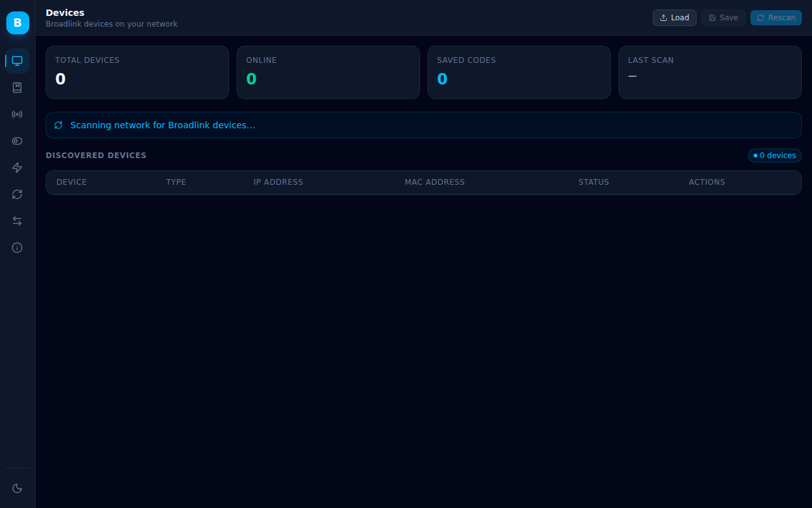
Task: Open the Devices monitor icon in sidebar
Action: pyautogui.click(x=17, y=61)
